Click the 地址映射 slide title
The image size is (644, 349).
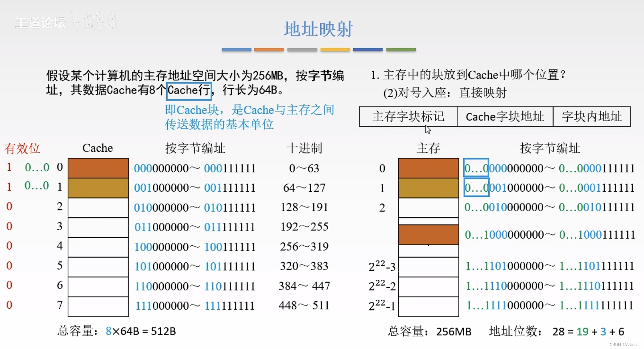(x=318, y=29)
